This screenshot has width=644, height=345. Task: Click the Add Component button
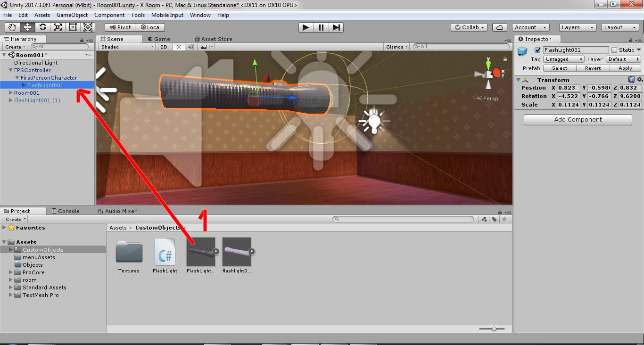[578, 120]
